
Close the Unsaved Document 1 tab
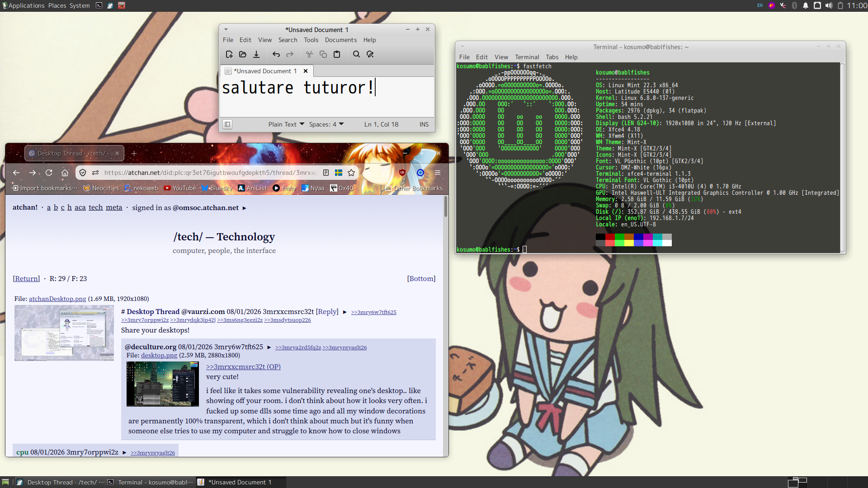click(x=306, y=71)
